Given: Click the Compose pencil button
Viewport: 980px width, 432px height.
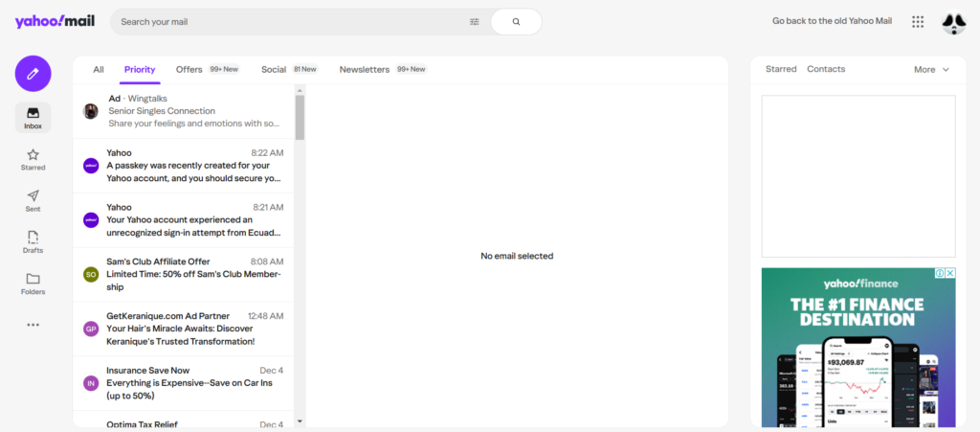Looking at the screenshot, I should (33, 74).
